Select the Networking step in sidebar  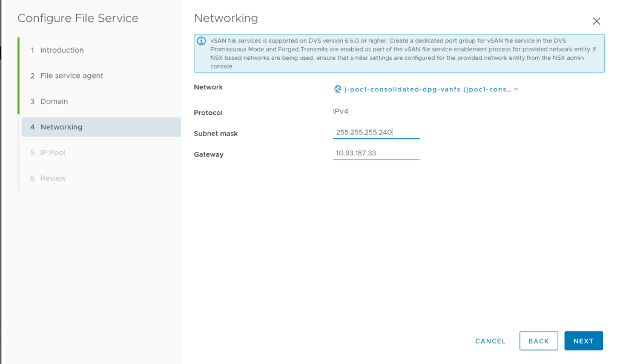coord(61,127)
